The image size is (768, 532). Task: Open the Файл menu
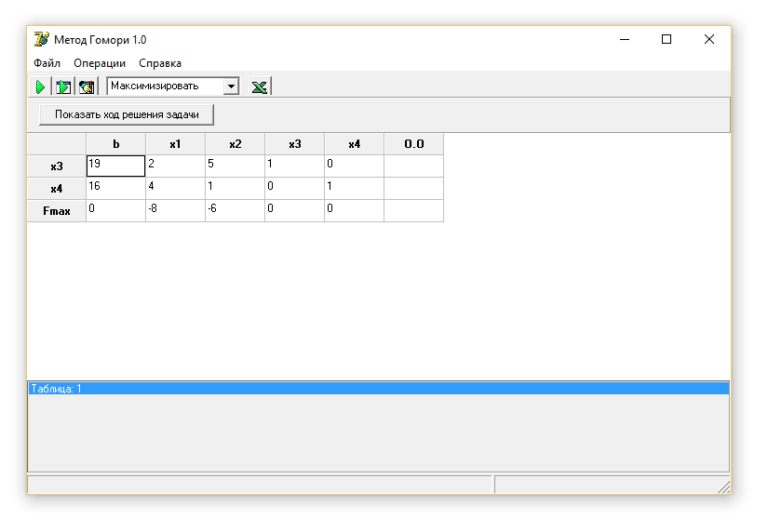pos(47,63)
